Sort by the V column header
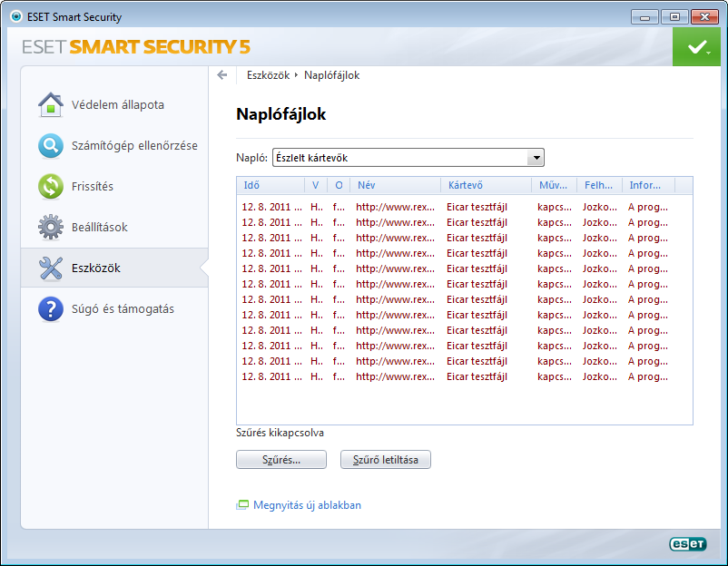This screenshot has height=566, width=728. [316, 185]
